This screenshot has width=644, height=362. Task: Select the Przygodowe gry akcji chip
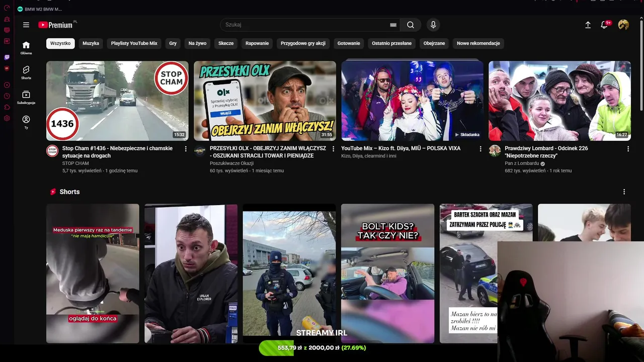(x=303, y=43)
